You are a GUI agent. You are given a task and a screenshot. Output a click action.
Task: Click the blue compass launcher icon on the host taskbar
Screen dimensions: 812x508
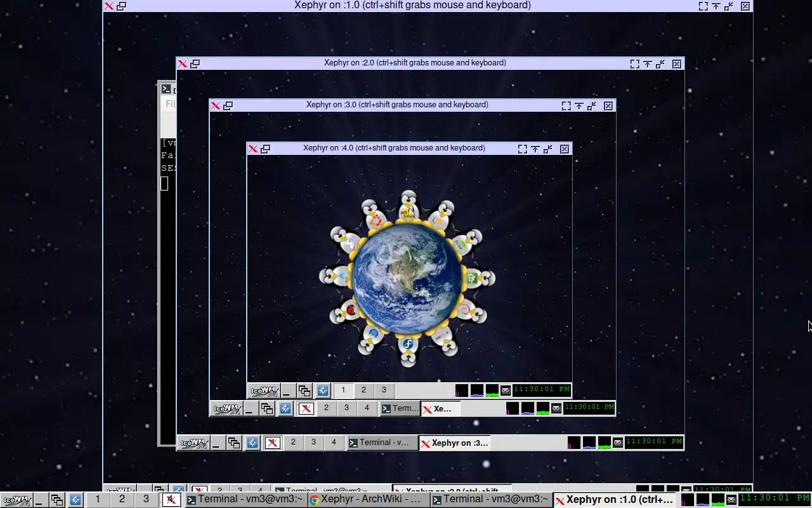pos(75,500)
